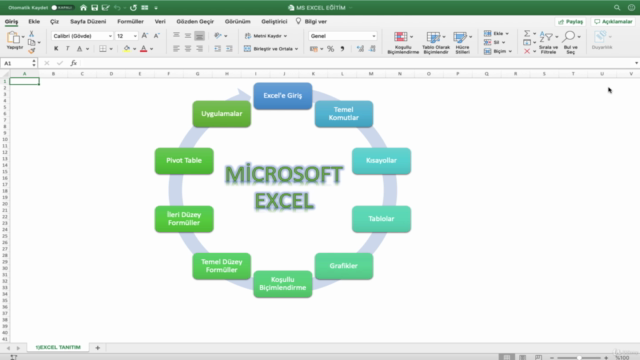Expand the Ekle cells dropdown
This screenshot has width=640, height=360.
507,33
